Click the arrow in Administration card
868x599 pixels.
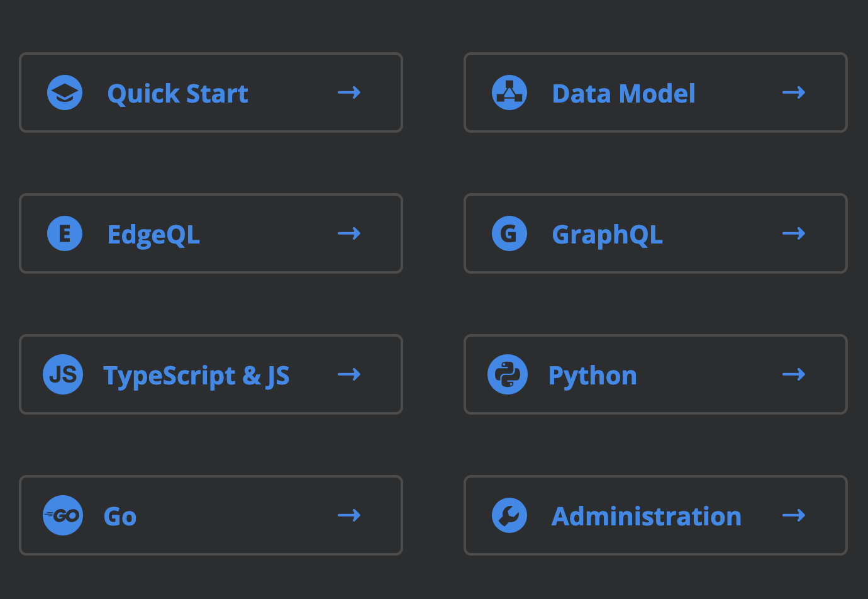tap(794, 516)
